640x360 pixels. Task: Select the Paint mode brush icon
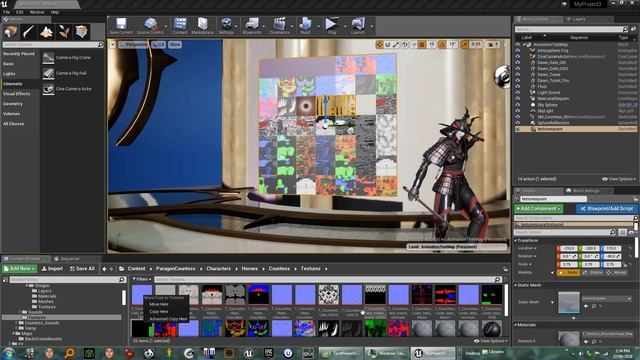[28, 32]
